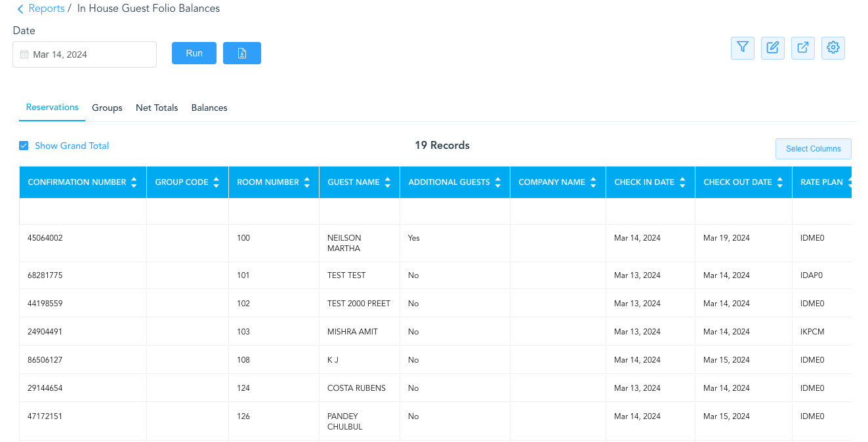Open the external link export icon
Screen dimensions: 868x442
click(803, 48)
